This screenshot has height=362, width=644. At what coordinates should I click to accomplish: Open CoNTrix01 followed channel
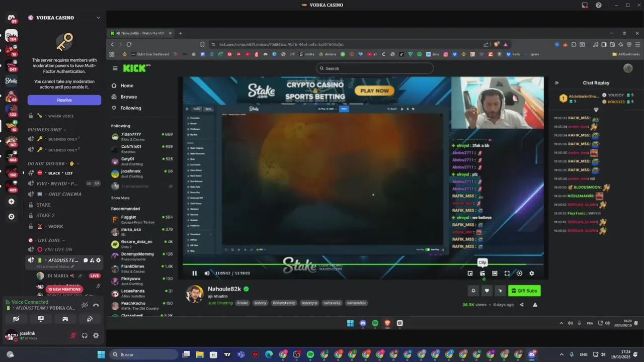pyautogui.click(x=142, y=148)
